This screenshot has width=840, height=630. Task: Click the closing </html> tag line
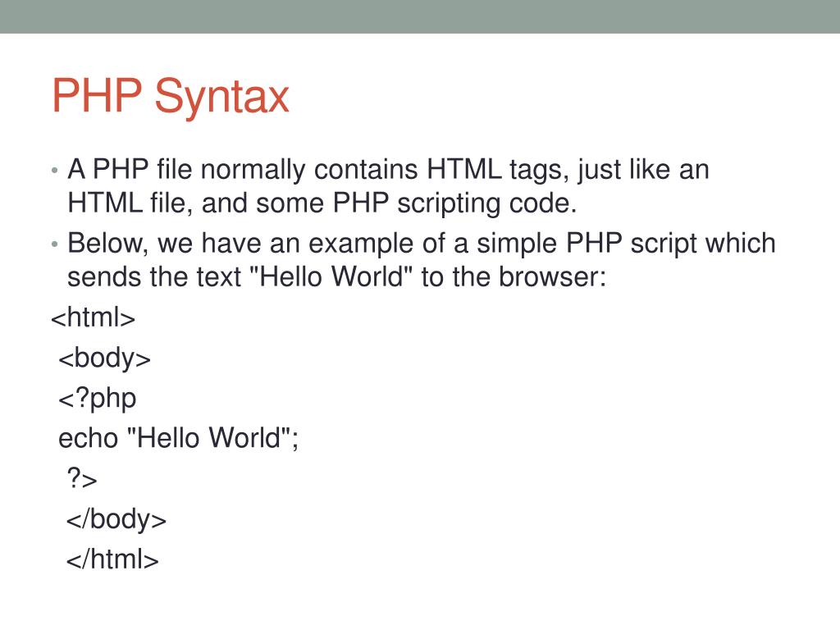click(112, 559)
